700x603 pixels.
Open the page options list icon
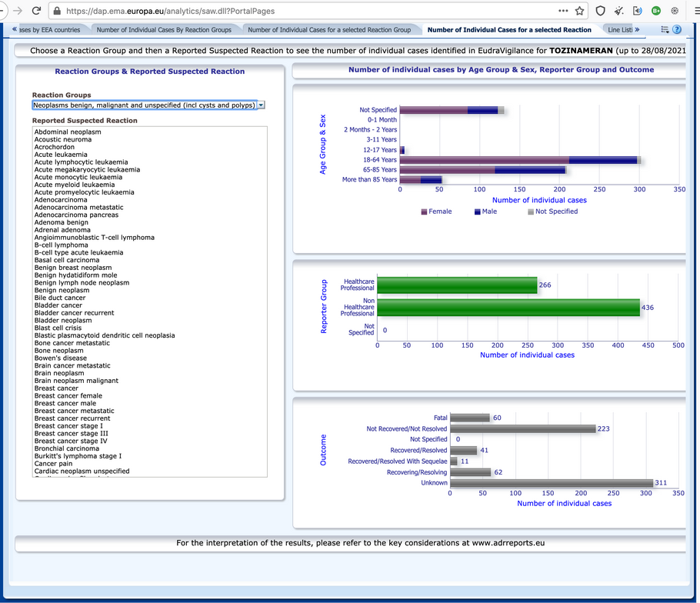click(665, 29)
